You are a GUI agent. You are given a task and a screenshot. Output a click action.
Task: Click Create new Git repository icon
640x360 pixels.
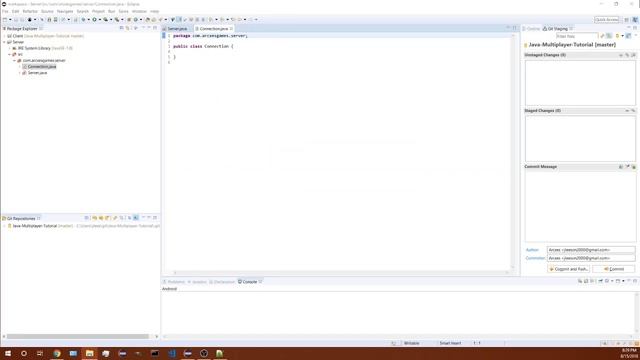tap(107, 218)
